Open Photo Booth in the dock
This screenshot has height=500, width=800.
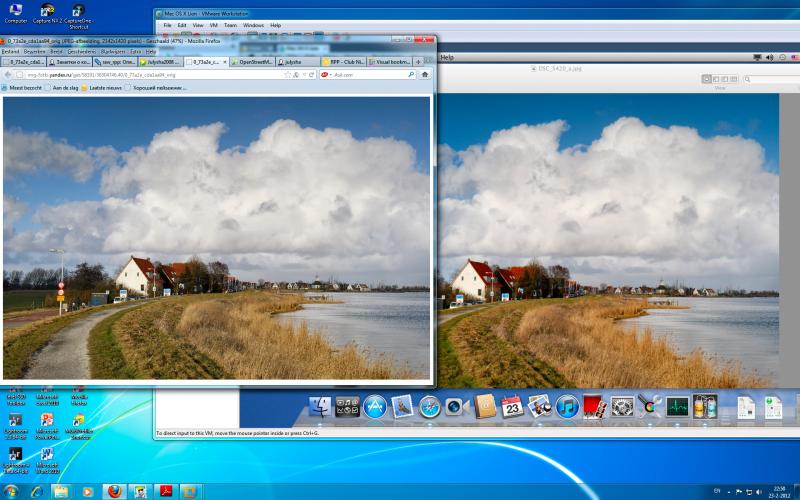tap(595, 407)
